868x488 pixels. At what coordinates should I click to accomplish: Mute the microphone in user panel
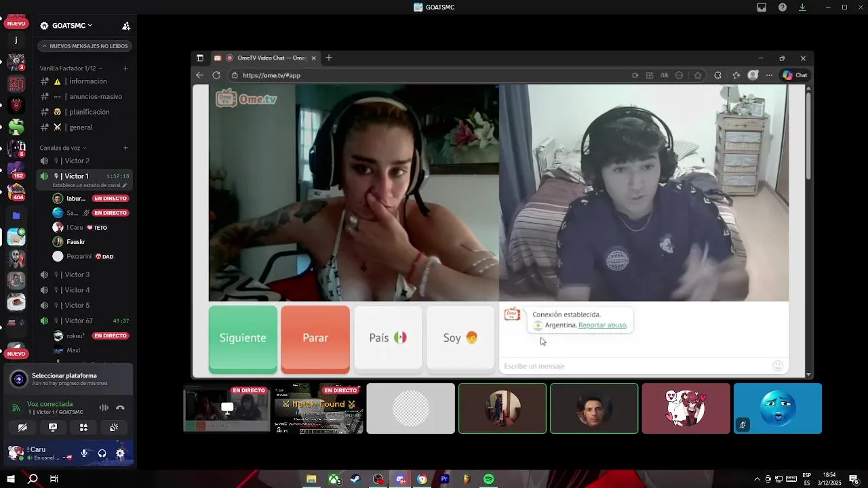click(x=84, y=453)
